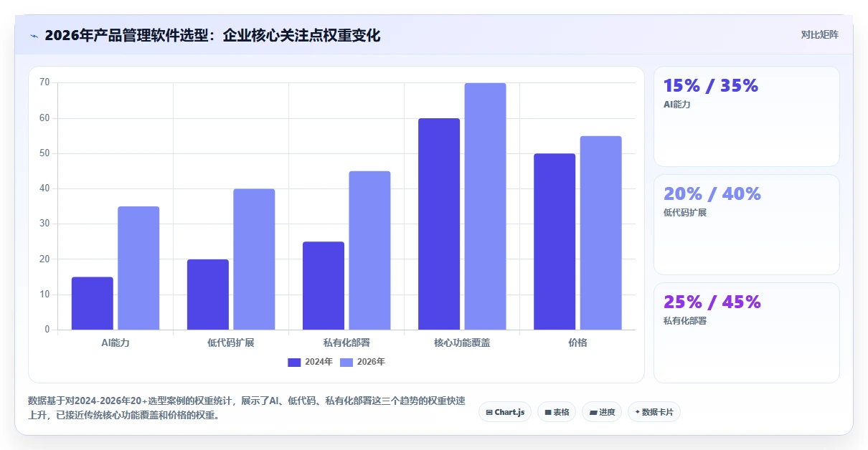Image resolution: width=868 pixels, height=450 pixels.
Task: Click the lightning icon beside the title
Action: (x=34, y=35)
